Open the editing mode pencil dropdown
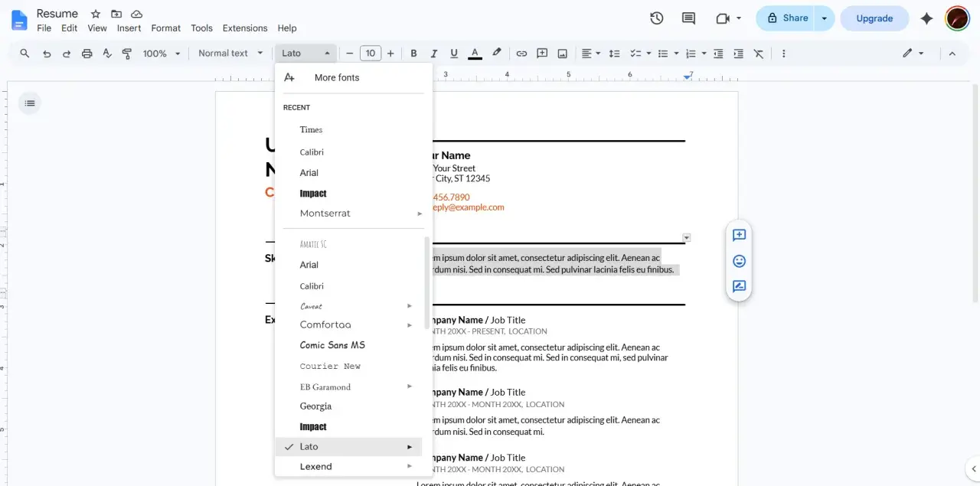980x486 pixels. tap(913, 54)
